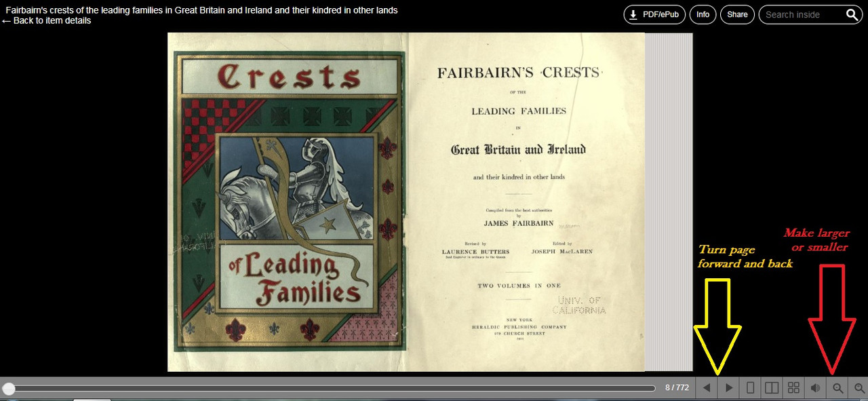This screenshot has width=868, height=401.
Task: Flip to the next page
Action: (729, 388)
